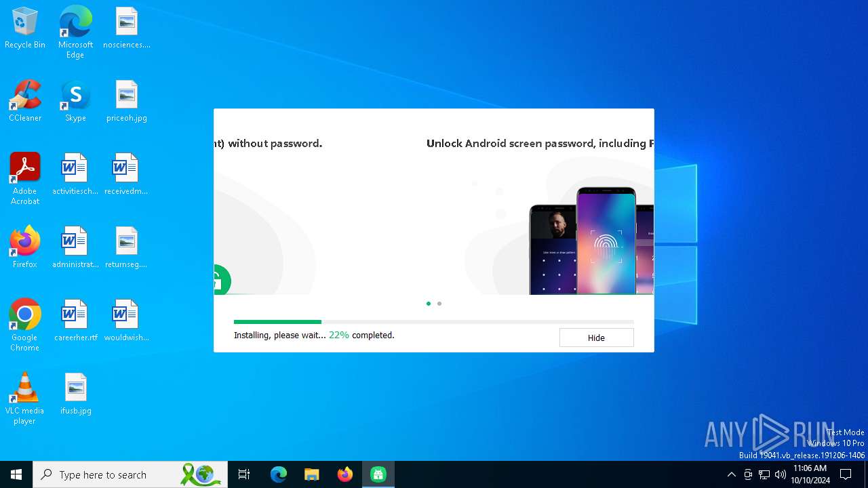
Task: Open File Explorer from the taskbar
Action: tap(312, 474)
